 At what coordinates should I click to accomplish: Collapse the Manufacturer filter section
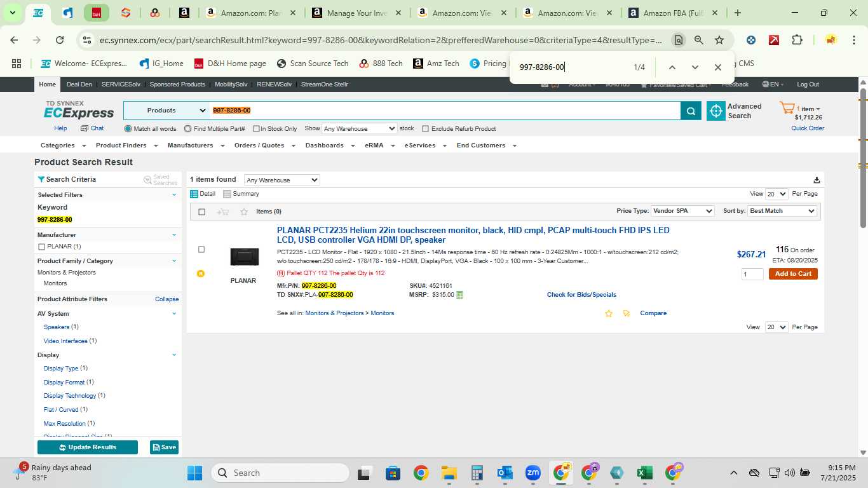click(x=174, y=235)
